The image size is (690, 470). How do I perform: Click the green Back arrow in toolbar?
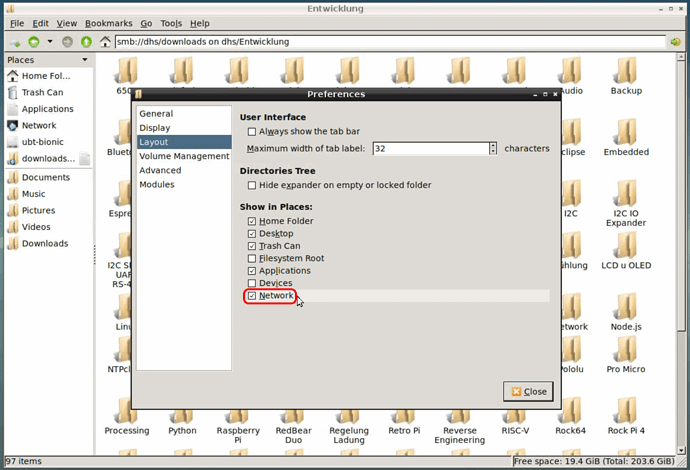click(34, 42)
